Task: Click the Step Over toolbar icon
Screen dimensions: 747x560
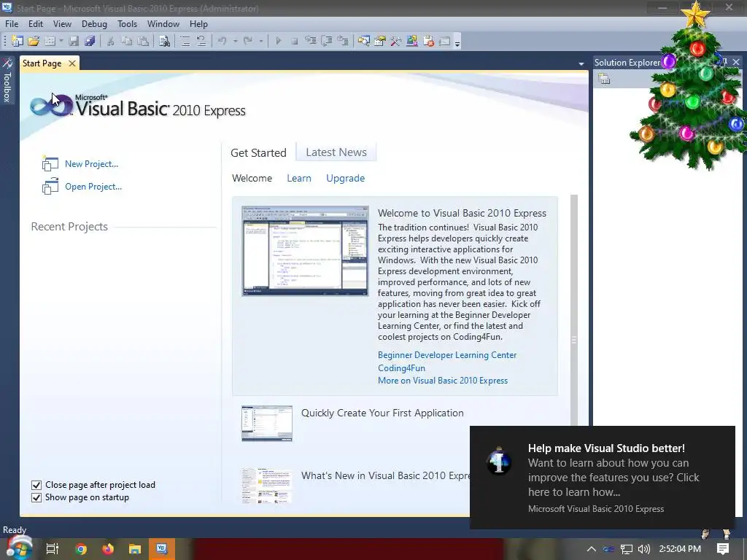Action: [327, 42]
